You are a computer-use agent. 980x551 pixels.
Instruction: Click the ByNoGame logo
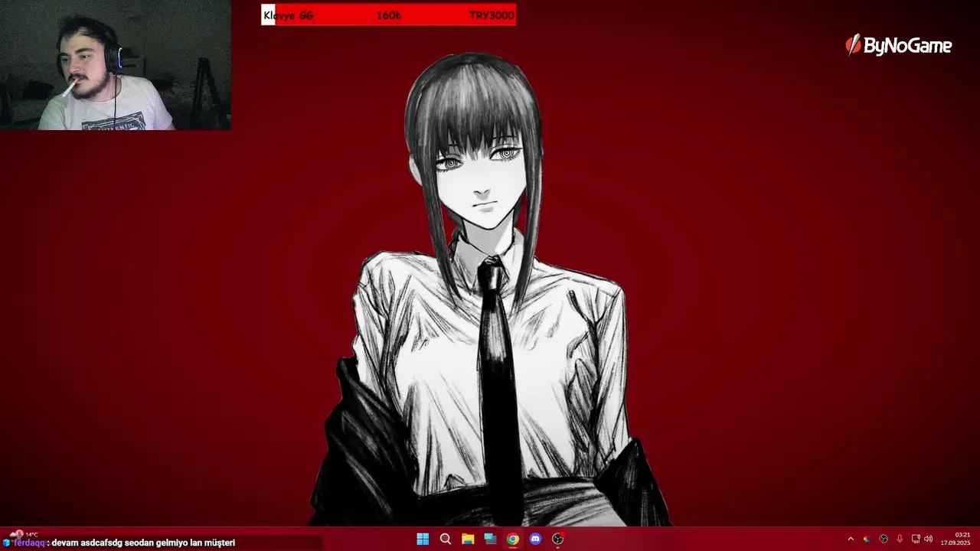[x=899, y=45]
